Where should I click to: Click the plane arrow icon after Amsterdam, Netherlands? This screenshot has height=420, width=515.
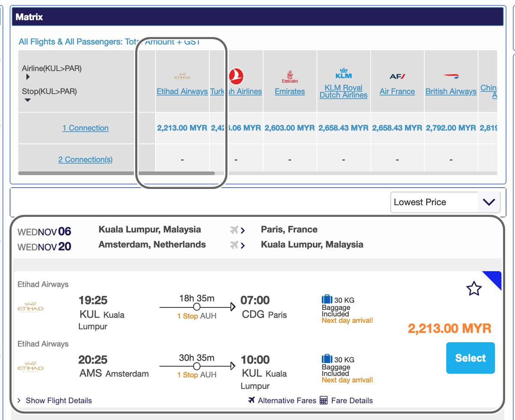click(237, 245)
